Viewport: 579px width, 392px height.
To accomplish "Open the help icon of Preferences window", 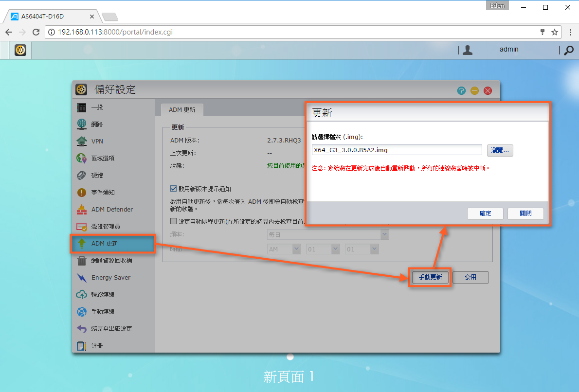I will 461,91.
